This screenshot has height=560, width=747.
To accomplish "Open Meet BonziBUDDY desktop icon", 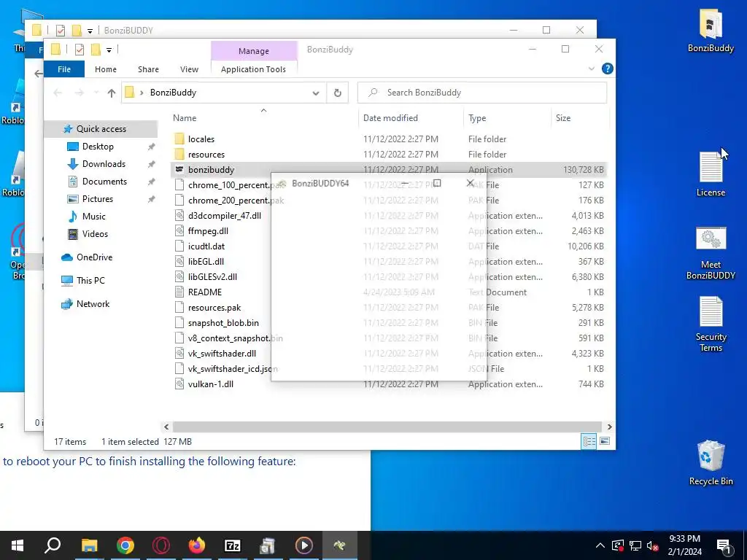I will (711, 253).
